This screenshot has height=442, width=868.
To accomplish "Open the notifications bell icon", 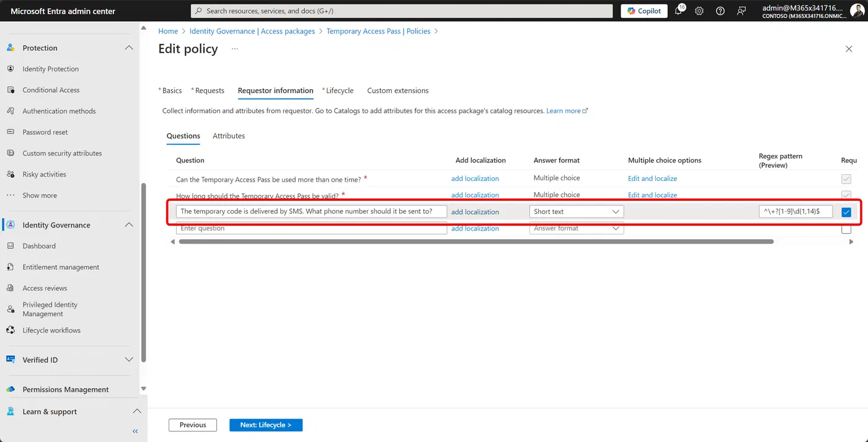I will 679,11.
